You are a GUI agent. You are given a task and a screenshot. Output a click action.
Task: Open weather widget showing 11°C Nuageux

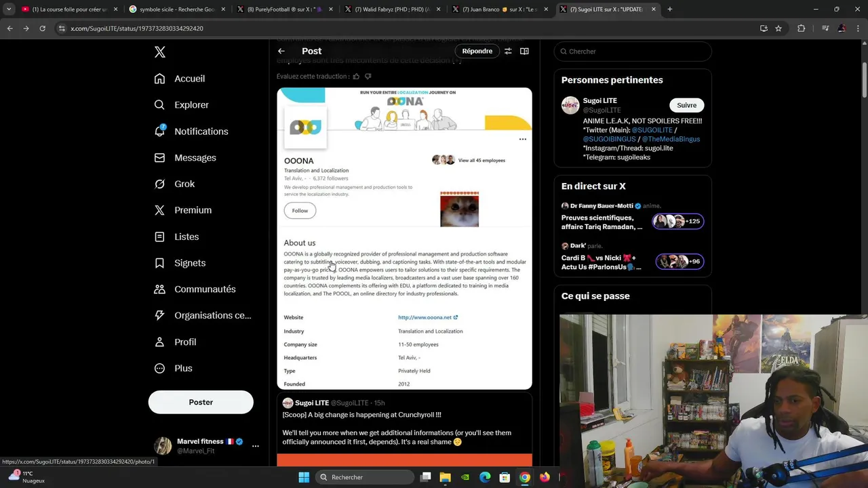[26, 477]
